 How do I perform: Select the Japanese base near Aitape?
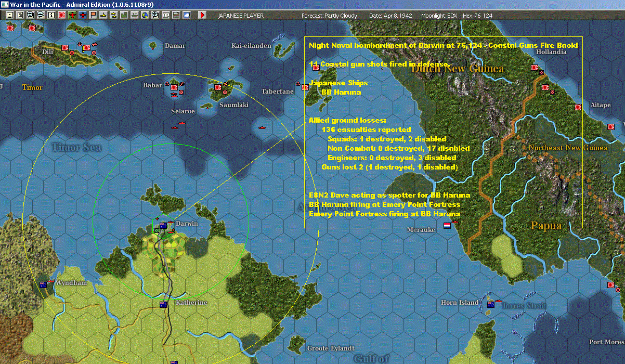(x=578, y=107)
